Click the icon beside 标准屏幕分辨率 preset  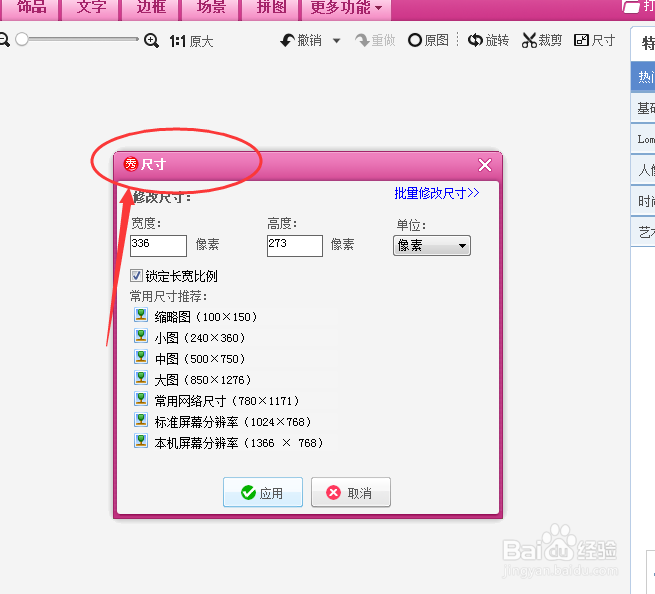click(141, 419)
